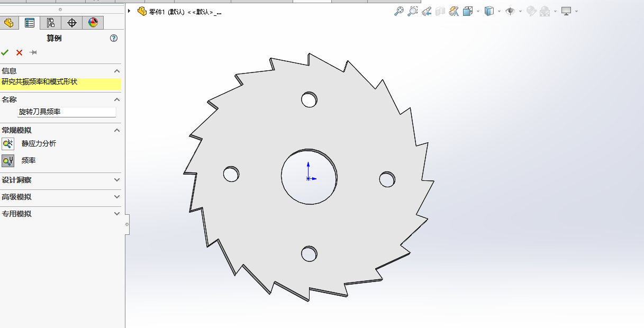Viewport: 644px width, 328px height.
Task: Toggle Hide/Show Items eye icon
Action: pyautogui.click(x=510, y=11)
